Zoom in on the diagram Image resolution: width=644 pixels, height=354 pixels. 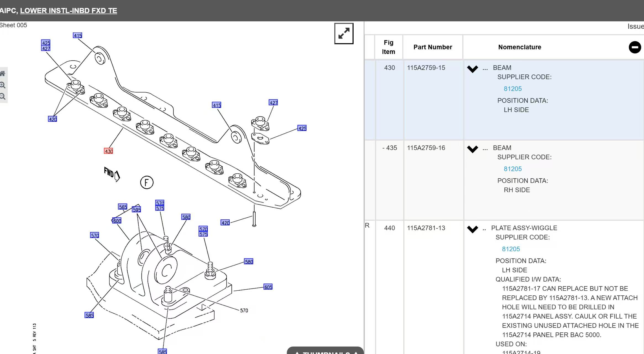point(2,85)
